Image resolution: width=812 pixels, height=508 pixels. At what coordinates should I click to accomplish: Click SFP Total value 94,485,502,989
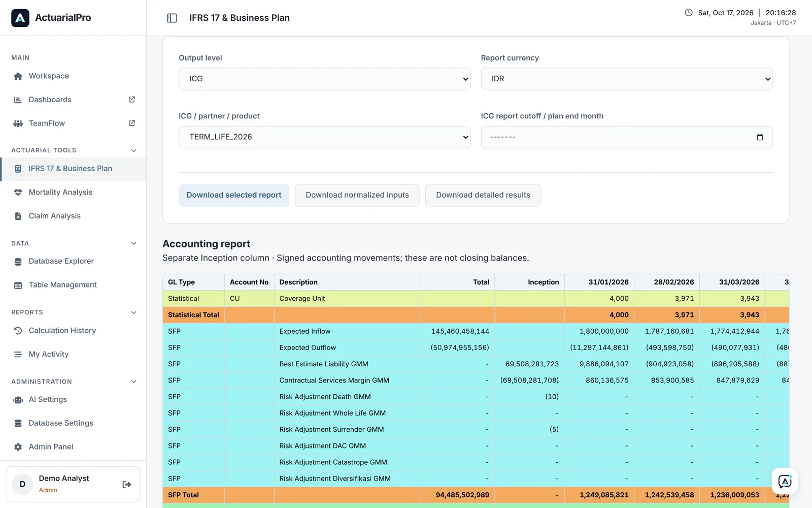462,495
